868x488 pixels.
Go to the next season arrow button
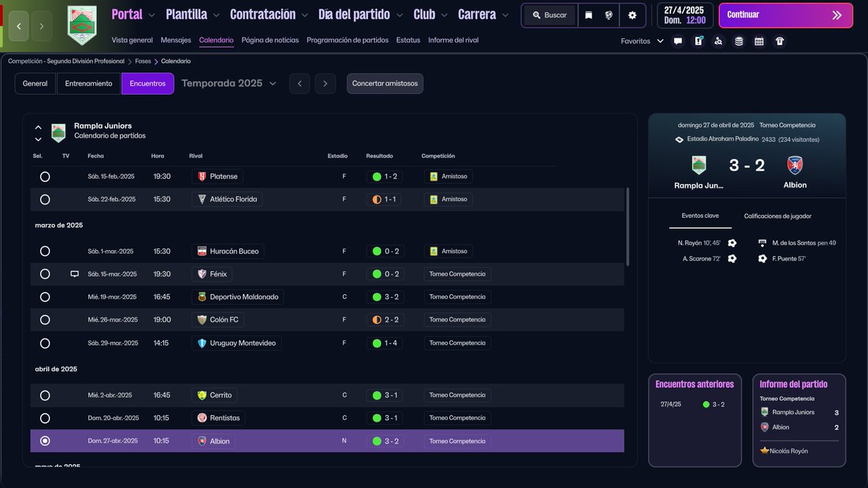click(325, 84)
